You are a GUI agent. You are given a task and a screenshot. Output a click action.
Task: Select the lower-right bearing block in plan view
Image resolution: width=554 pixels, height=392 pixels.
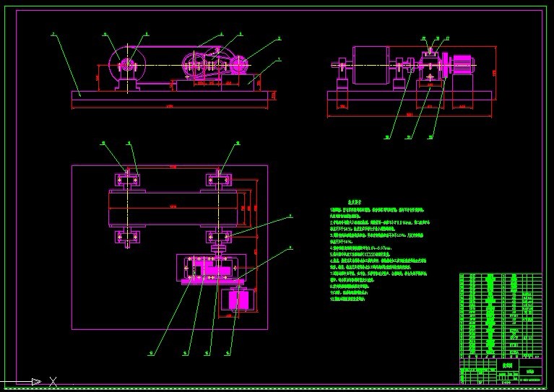[219, 237]
